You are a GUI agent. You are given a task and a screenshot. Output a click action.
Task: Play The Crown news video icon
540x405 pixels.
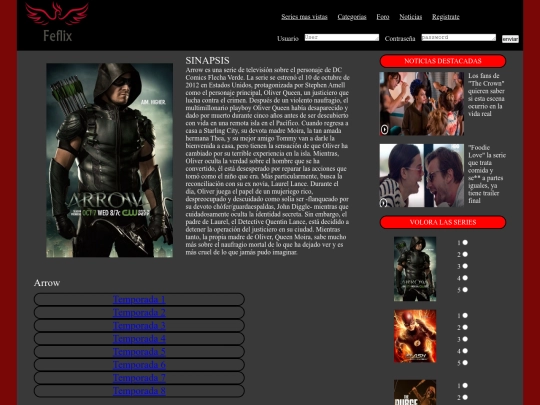click(x=384, y=129)
